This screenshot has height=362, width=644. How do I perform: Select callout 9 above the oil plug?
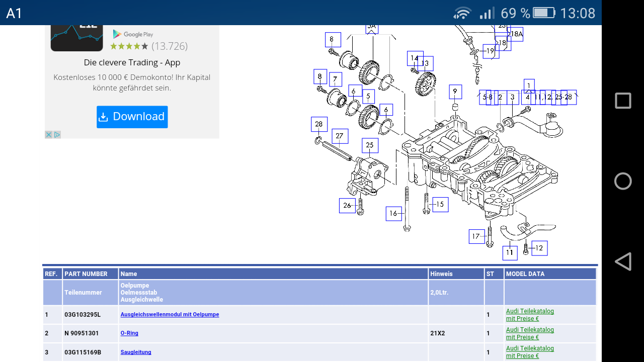click(455, 92)
